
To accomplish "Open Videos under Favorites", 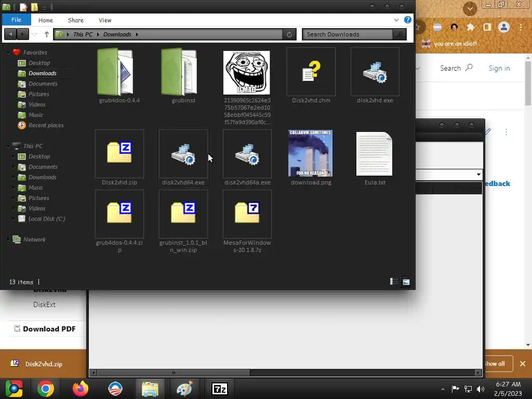I will (x=37, y=104).
